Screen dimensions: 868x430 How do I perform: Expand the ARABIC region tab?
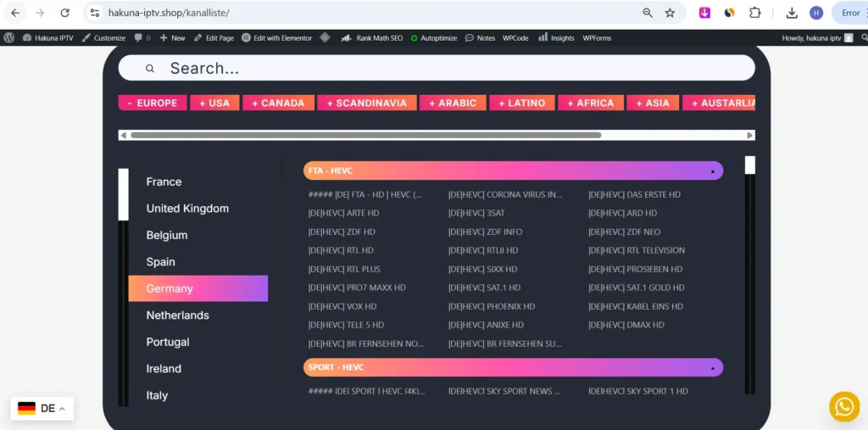453,103
